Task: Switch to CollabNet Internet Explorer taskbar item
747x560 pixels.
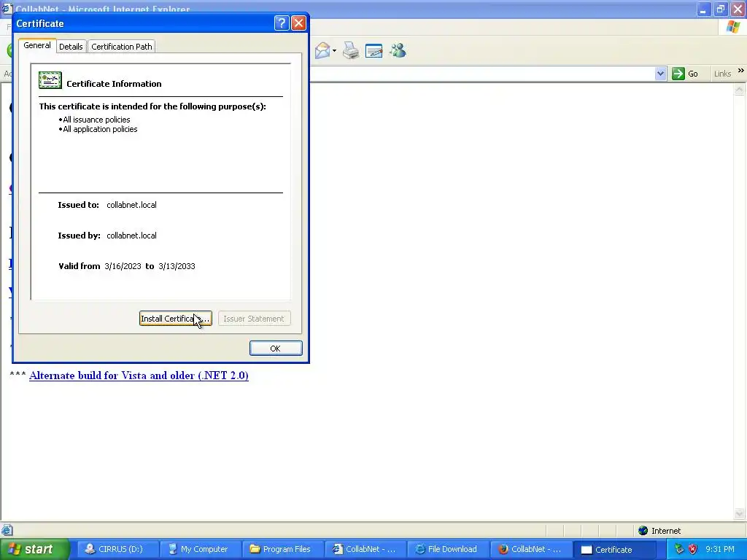Action: [x=365, y=550]
